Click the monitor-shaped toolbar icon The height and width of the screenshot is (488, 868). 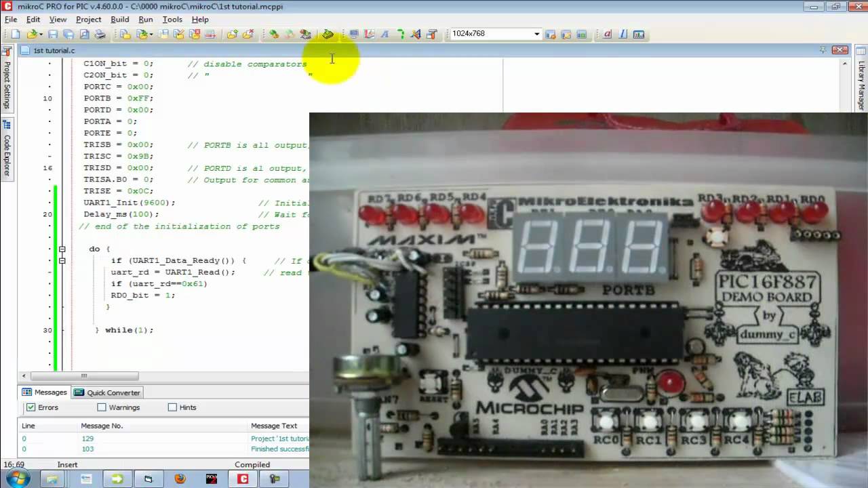pyautogui.click(x=353, y=34)
